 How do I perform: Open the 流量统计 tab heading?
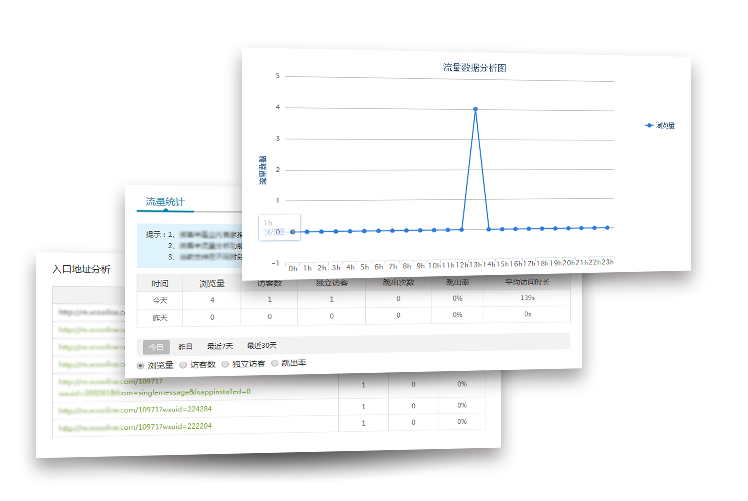[165, 201]
